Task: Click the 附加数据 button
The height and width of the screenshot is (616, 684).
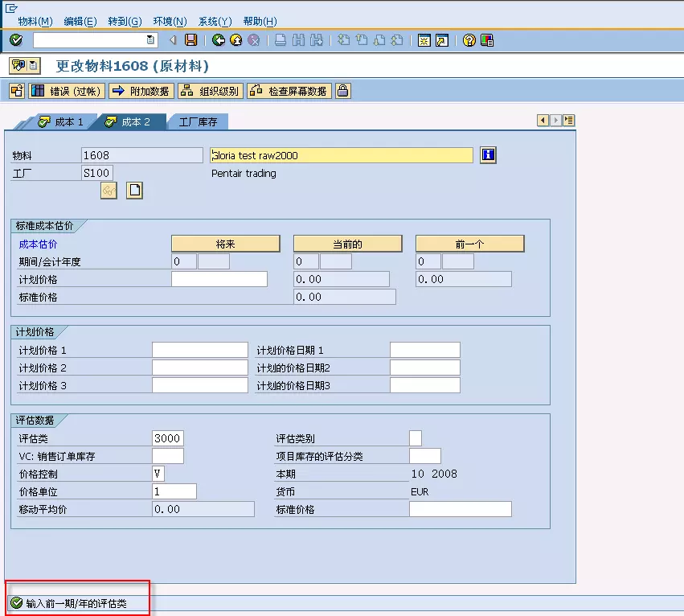Action: point(141,91)
